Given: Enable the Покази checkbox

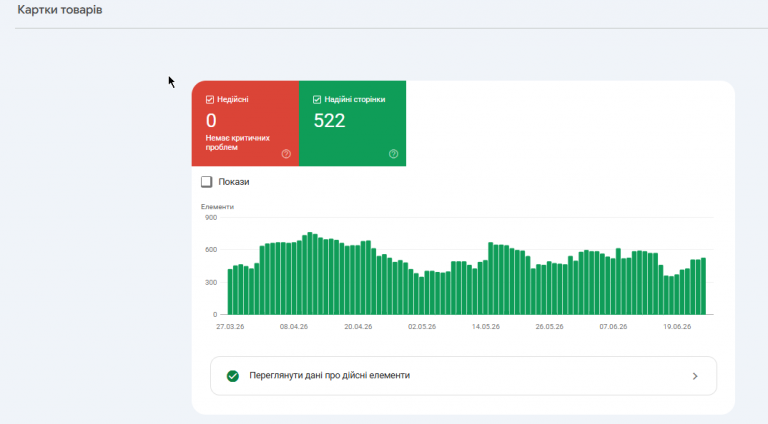Looking at the screenshot, I should 207,182.
